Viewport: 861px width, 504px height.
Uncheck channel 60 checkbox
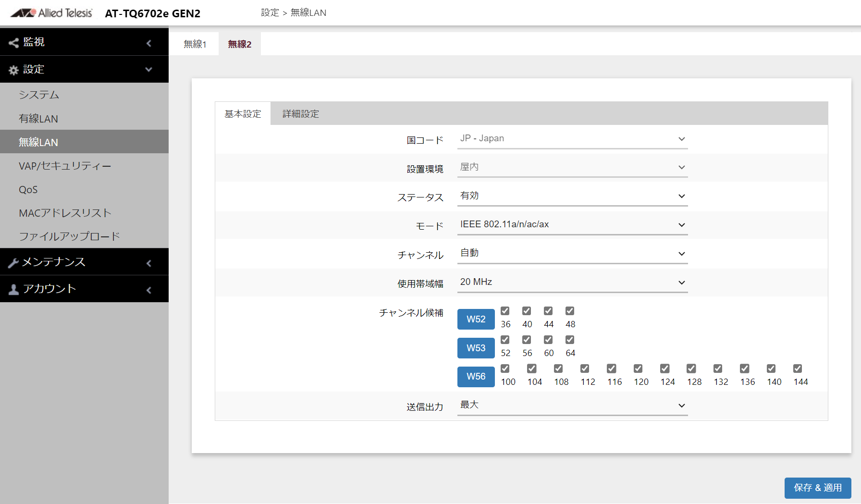(548, 340)
